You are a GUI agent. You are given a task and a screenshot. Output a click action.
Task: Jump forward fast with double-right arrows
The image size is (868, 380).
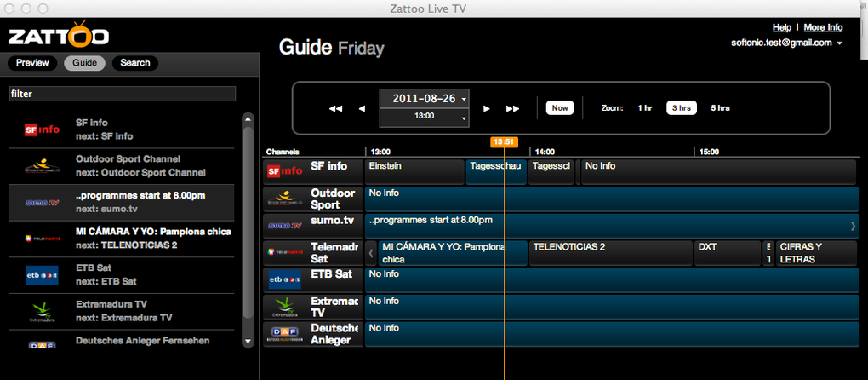point(512,108)
